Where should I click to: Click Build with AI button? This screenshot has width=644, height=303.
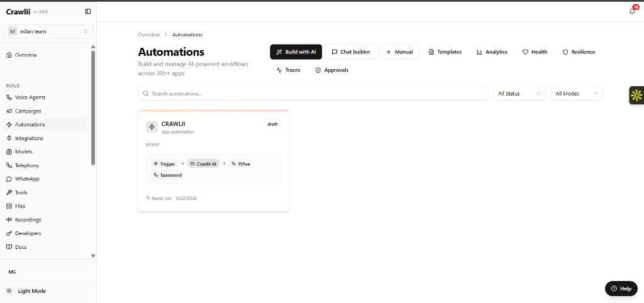coord(296,52)
